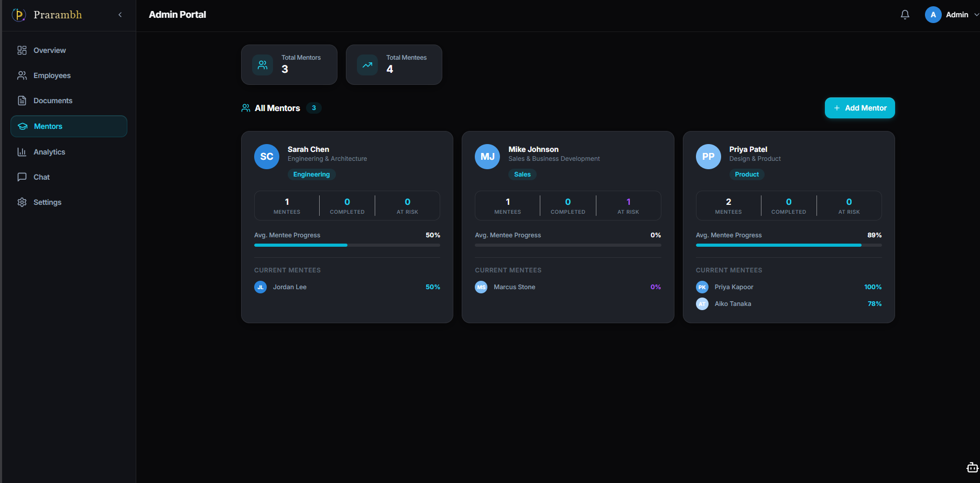
Task: Click Mike Johnson's average progress bar
Action: pos(568,245)
